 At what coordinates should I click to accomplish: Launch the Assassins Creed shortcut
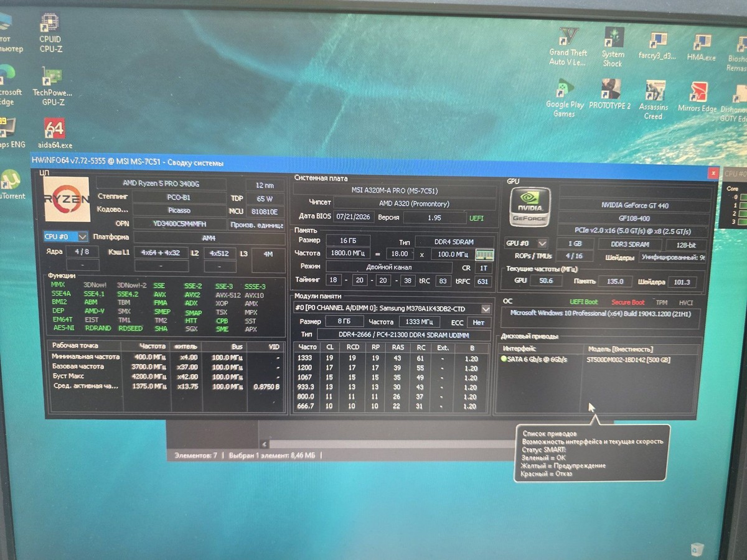(654, 100)
